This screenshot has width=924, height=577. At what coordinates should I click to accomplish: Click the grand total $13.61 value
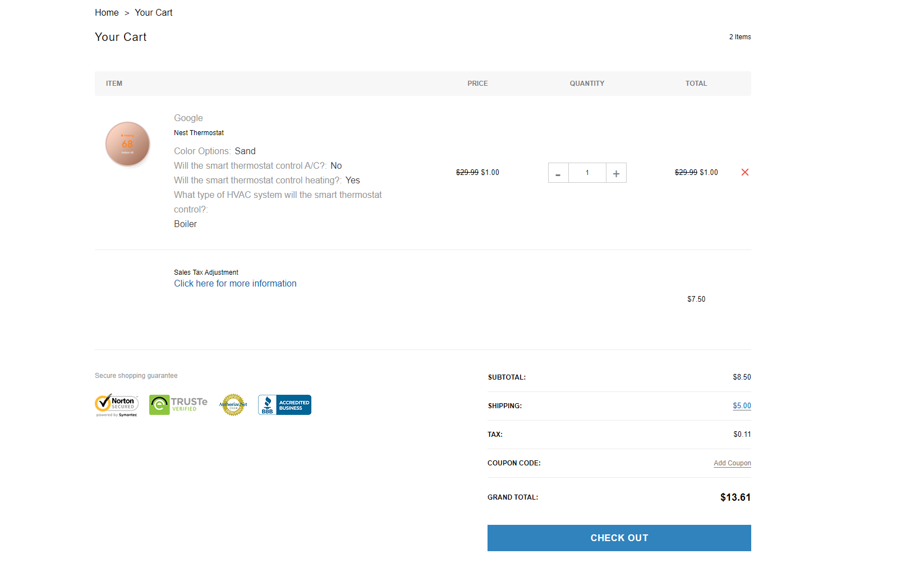(735, 497)
